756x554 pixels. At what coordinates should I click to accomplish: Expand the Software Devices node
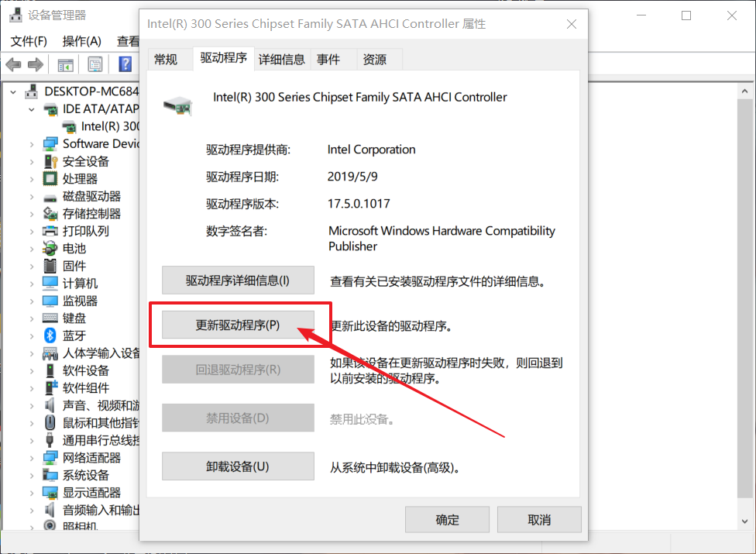click(31, 143)
